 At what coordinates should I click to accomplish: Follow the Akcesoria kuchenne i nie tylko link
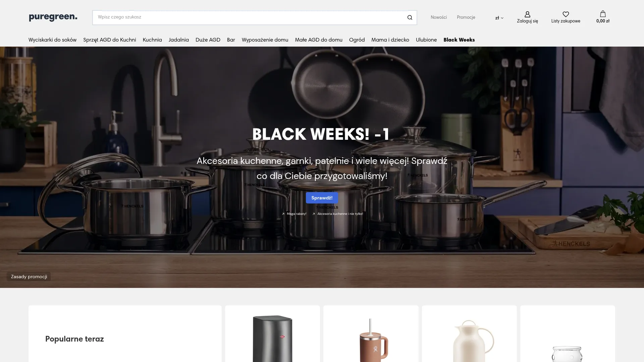(338, 214)
